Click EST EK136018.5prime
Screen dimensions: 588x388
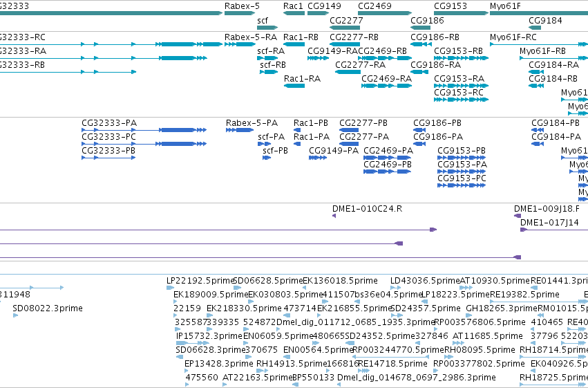click(305, 288)
